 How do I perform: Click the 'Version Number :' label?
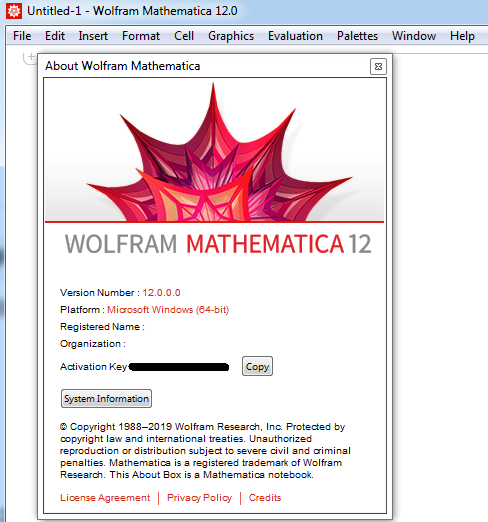[100, 293]
